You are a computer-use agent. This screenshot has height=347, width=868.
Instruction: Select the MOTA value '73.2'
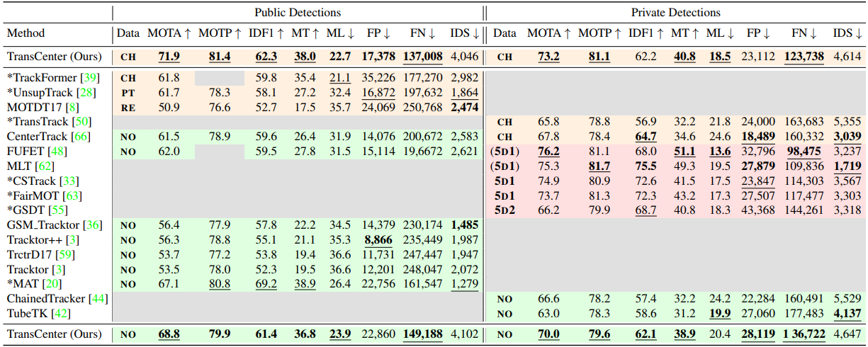(548, 55)
